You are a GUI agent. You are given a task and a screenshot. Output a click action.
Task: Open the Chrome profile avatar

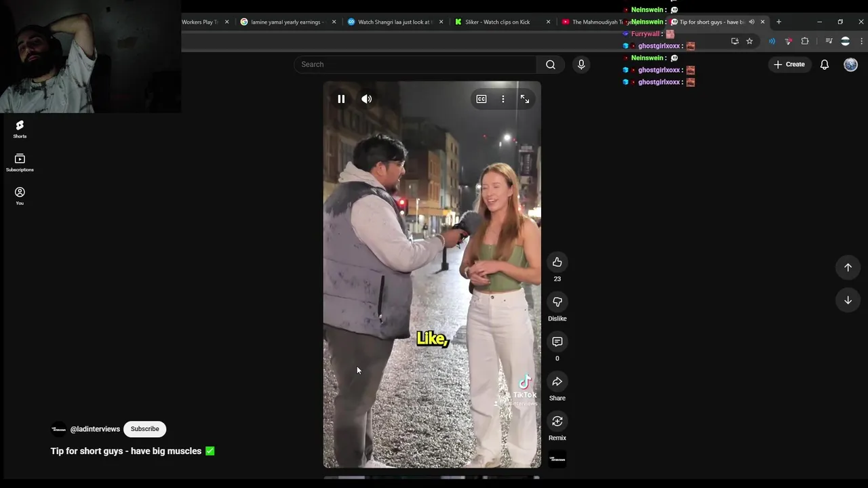(x=845, y=41)
